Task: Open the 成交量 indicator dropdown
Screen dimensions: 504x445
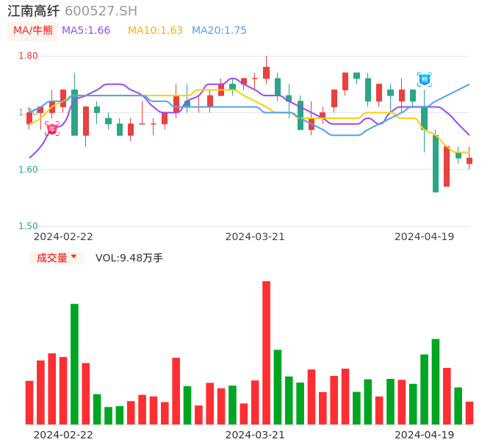Action: click(57, 258)
